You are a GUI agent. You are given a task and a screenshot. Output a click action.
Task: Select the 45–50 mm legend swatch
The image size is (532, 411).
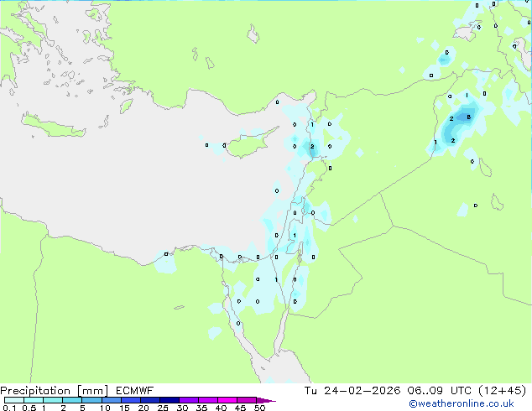tap(247, 400)
